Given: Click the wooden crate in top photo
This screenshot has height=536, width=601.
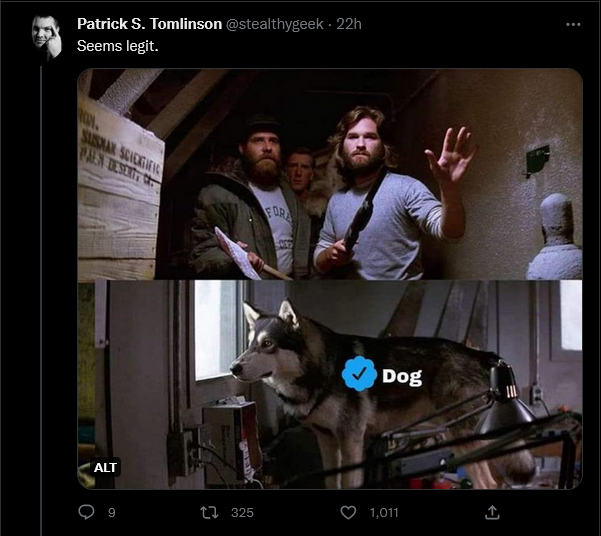Looking at the screenshot, I should tap(119, 189).
